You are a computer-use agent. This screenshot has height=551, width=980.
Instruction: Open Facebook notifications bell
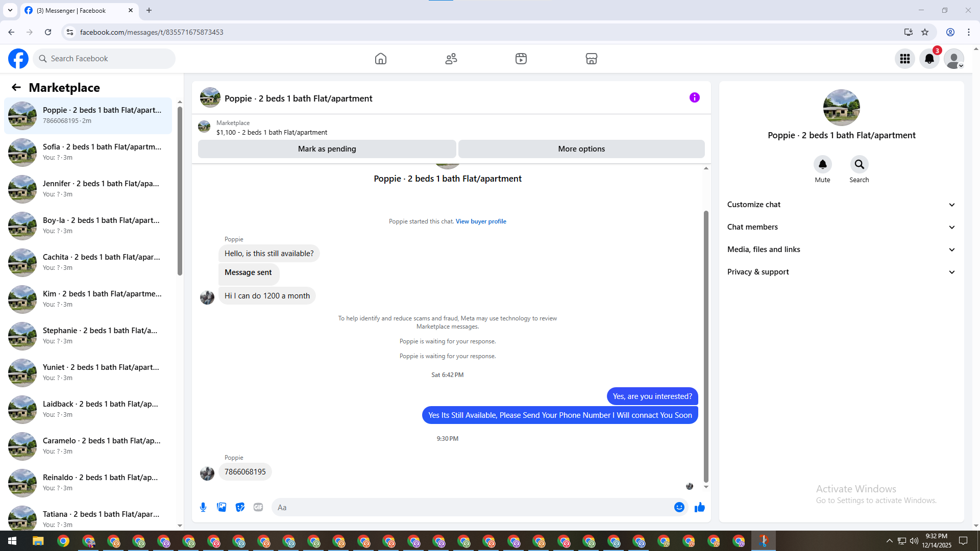point(929,59)
